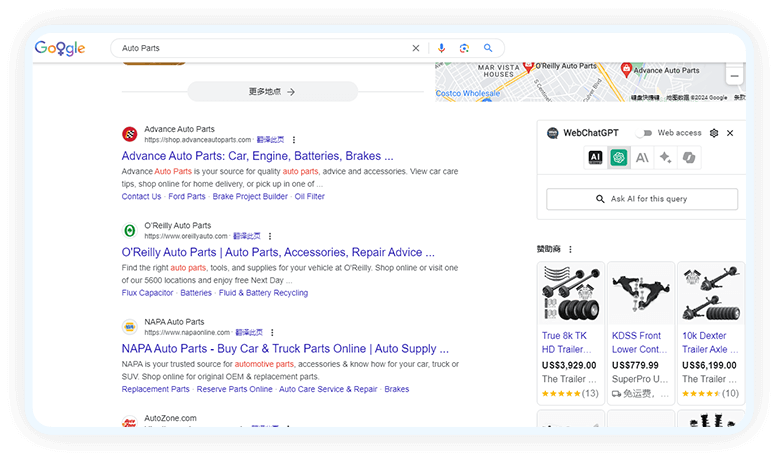
Task: Open 10k Dexter Trailer Axle thumbnail
Action: 711,294
